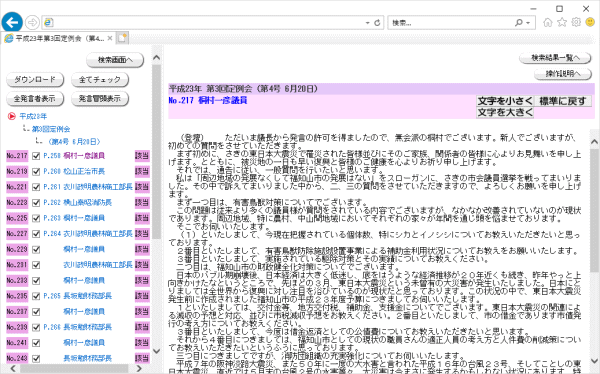Uncheck the No.219 checkbox
Screen dimensions: 600x374
[36, 171]
